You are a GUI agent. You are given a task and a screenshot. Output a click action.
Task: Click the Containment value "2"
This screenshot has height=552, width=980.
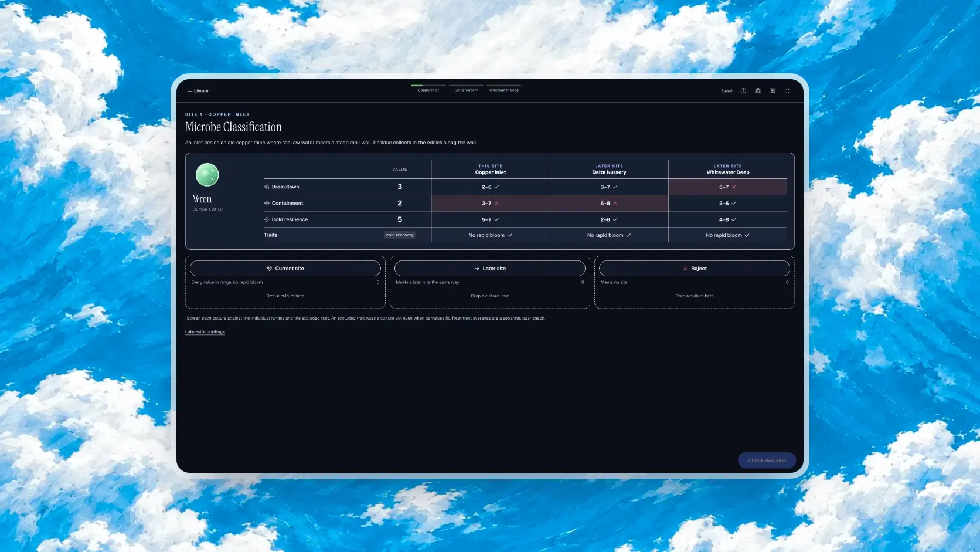click(x=400, y=204)
